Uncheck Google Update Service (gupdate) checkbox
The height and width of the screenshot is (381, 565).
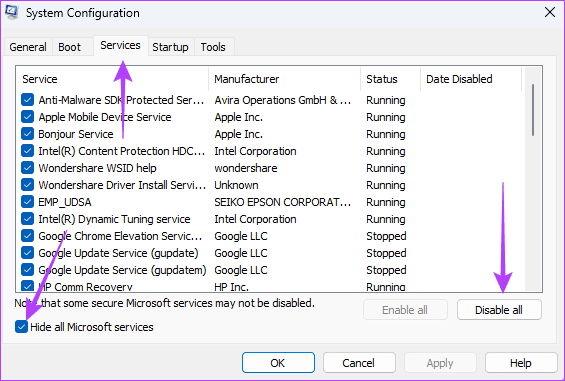click(x=27, y=253)
